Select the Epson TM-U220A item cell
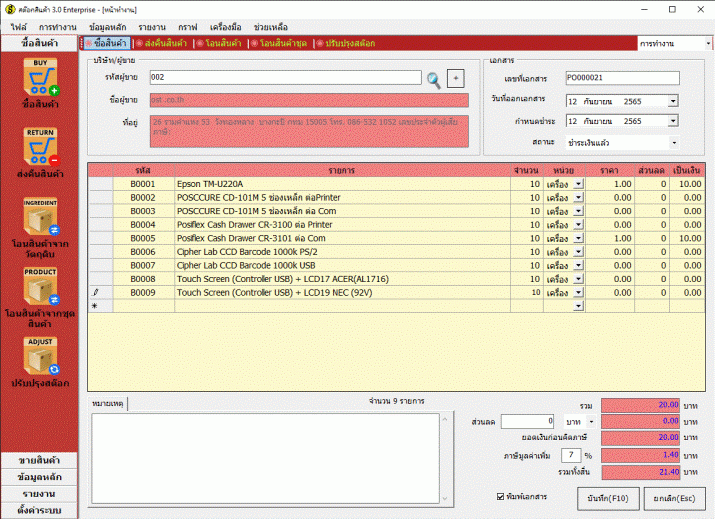This screenshot has width=715, height=519. [342, 184]
